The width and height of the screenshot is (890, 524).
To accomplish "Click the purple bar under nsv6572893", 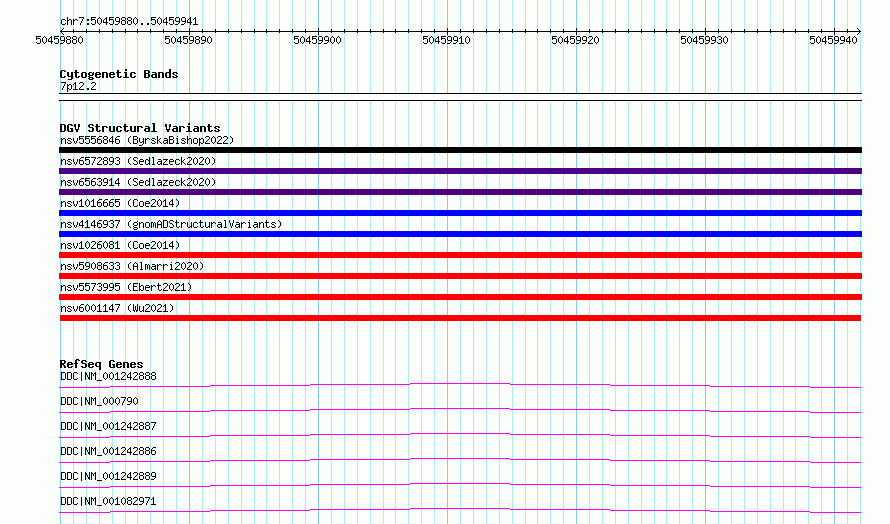I will click(x=460, y=171).
